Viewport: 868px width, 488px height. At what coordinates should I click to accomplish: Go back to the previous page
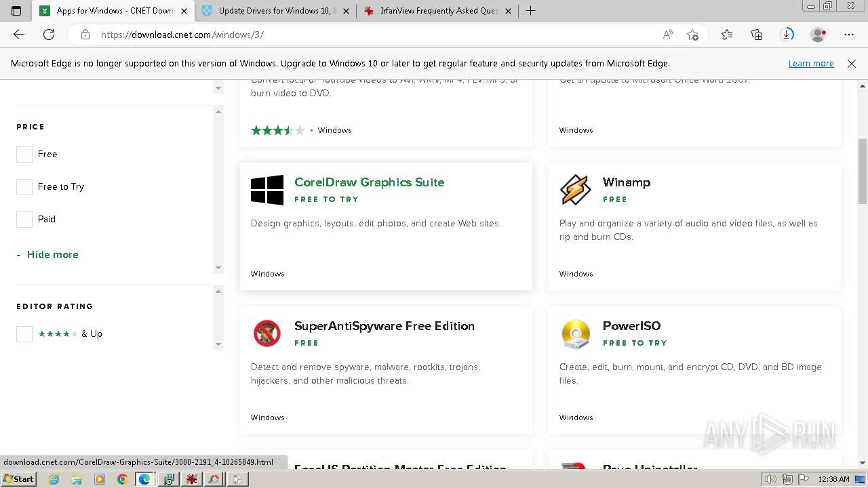19,35
